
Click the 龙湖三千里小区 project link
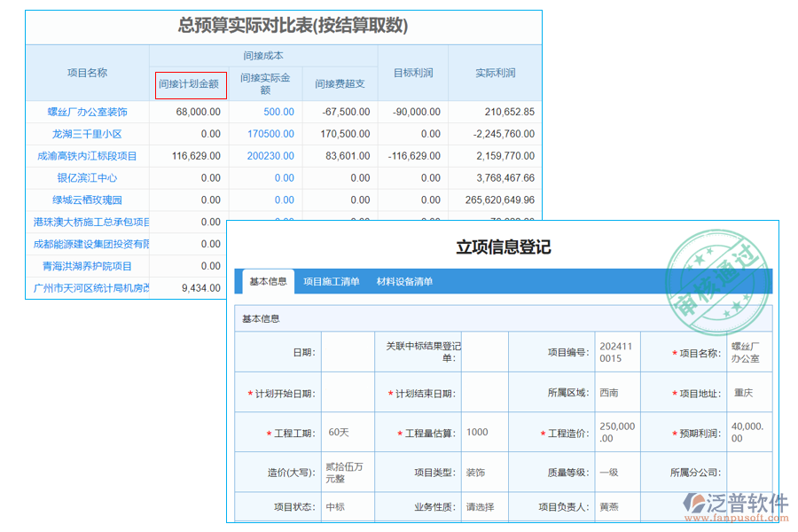89,134
